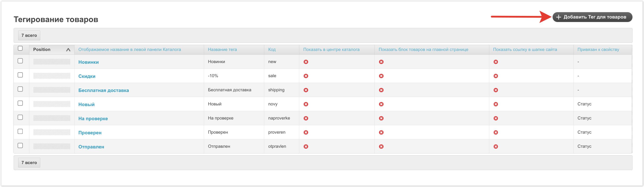
Task: Sort by Position column arrow
Action: coord(68,50)
